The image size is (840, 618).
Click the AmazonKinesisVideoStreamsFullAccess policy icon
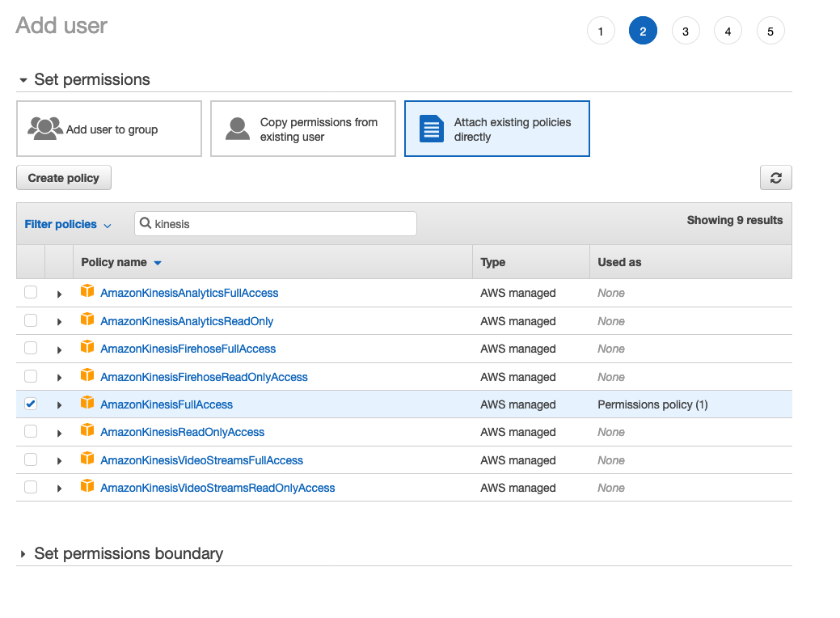(87, 459)
